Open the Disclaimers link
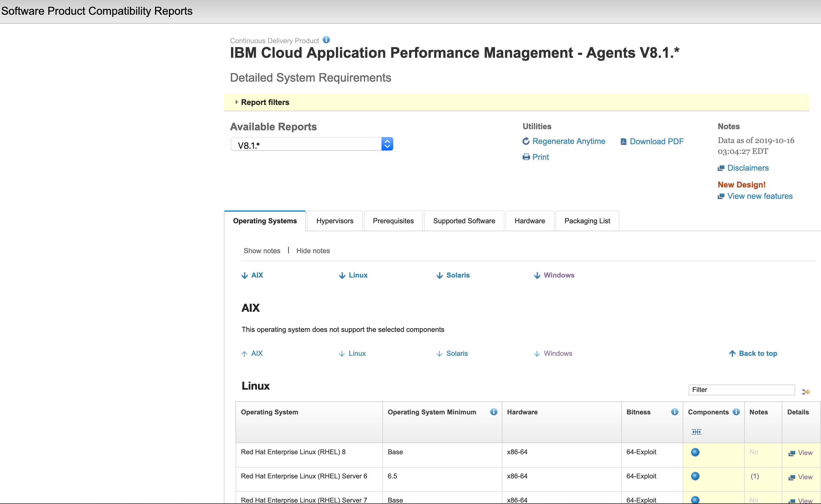The image size is (821, 504). [748, 168]
